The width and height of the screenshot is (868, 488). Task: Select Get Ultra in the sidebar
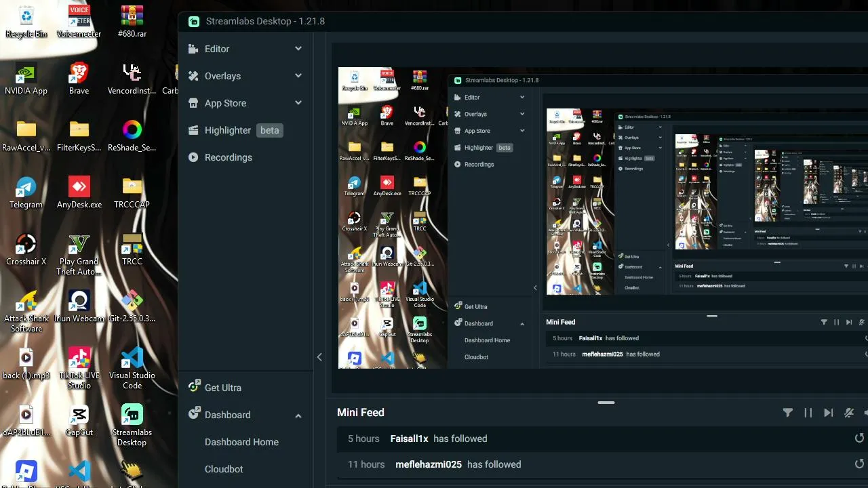coord(214,388)
